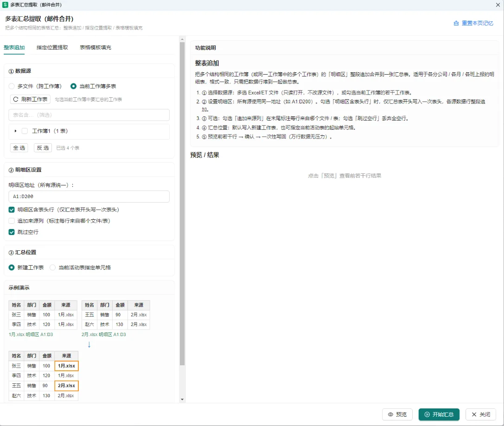This screenshot has height=426, width=504.
Task: Switch to 整表追加 tab
Action: 14,48
